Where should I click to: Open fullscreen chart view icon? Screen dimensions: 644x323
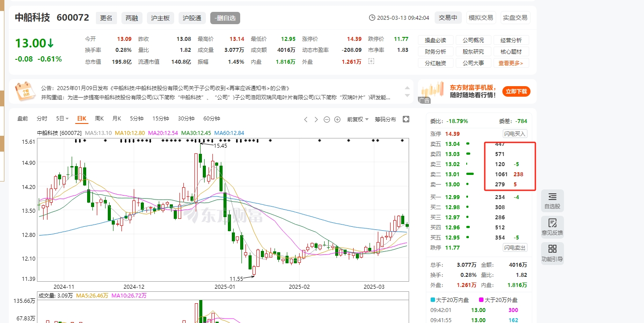pos(406,119)
